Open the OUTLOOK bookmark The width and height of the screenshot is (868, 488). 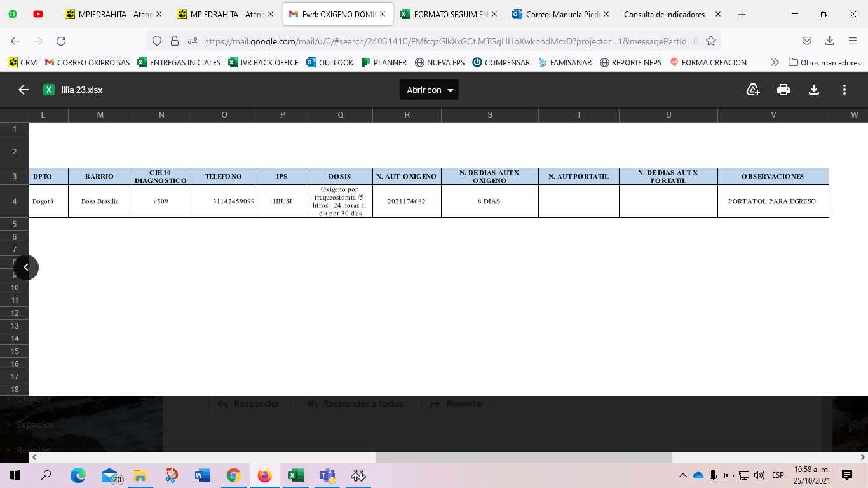330,62
